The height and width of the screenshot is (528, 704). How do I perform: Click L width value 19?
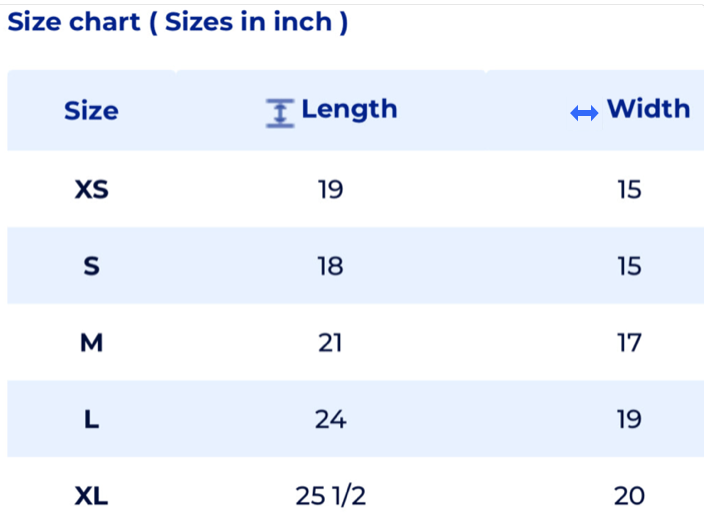point(629,420)
